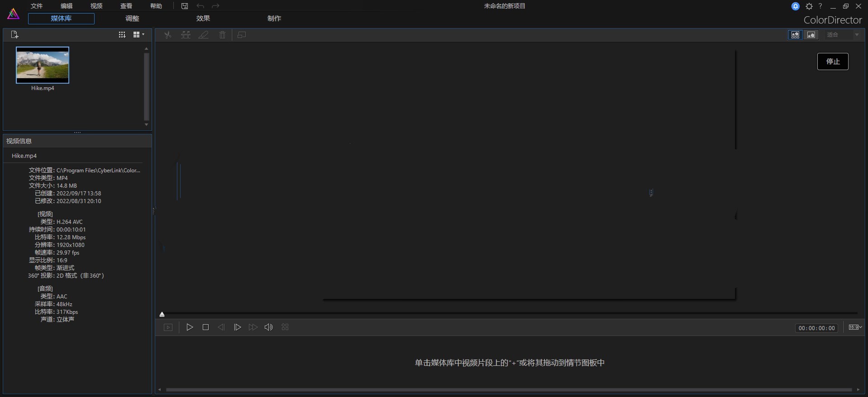Toggle viewer-only display mode
Screen dimensions: 868x397
[x=811, y=35]
